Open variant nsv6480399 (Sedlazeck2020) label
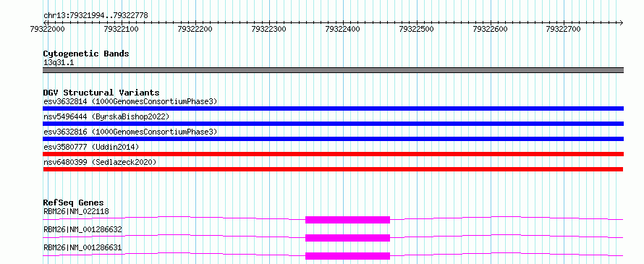The width and height of the screenshot is (644, 264). [100, 162]
